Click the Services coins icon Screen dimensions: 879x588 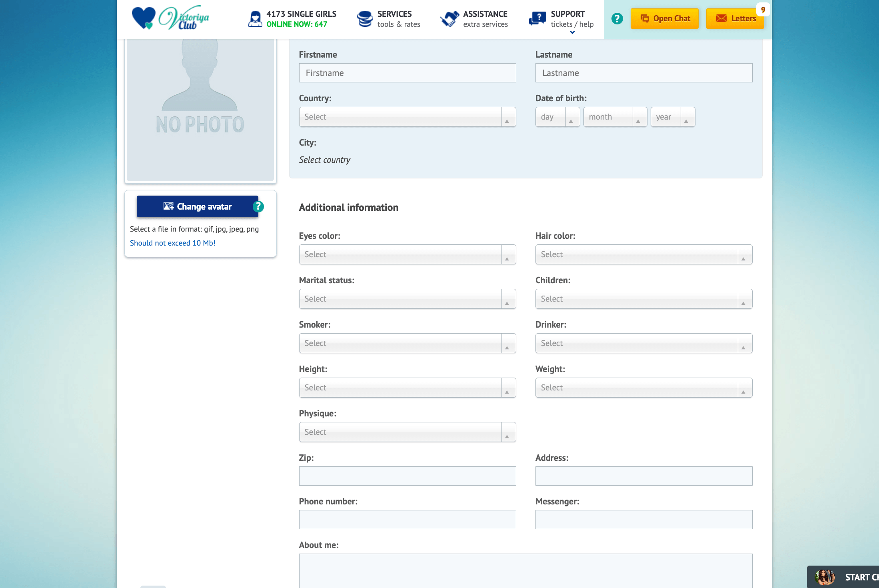[365, 19]
